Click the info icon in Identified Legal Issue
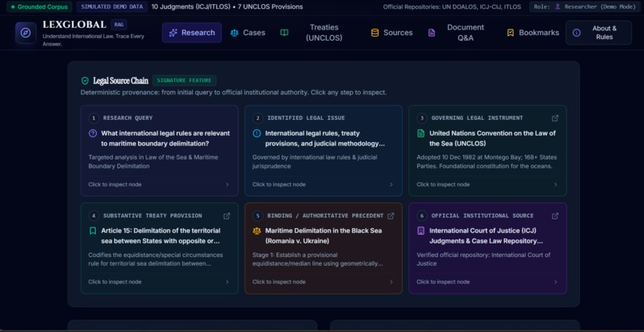Screen dimensions: 644x332 click(x=256, y=133)
